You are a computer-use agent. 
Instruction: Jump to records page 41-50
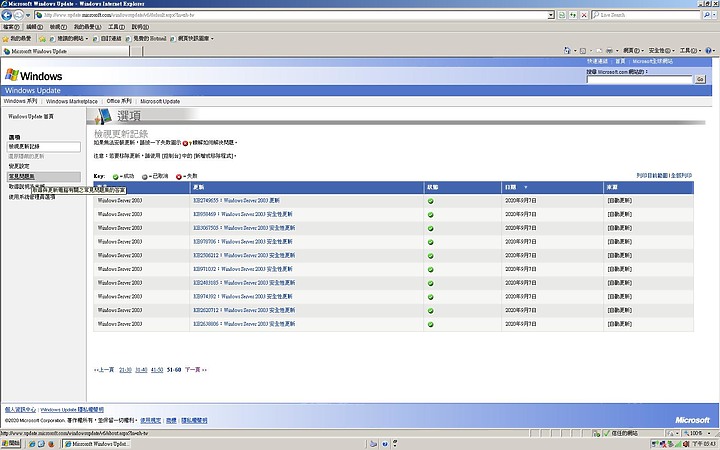[x=157, y=370]
